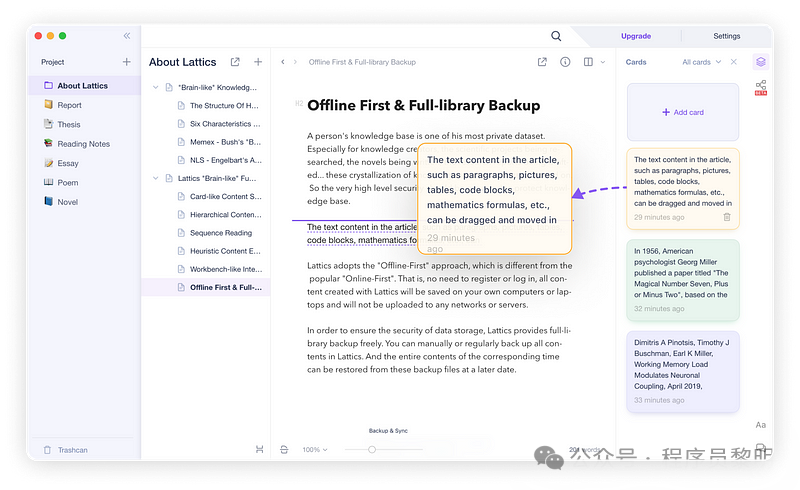800x490 pixels.
Task: Open Card-like Content S... article
Action: pyautogui.click(x=206, y=197)
